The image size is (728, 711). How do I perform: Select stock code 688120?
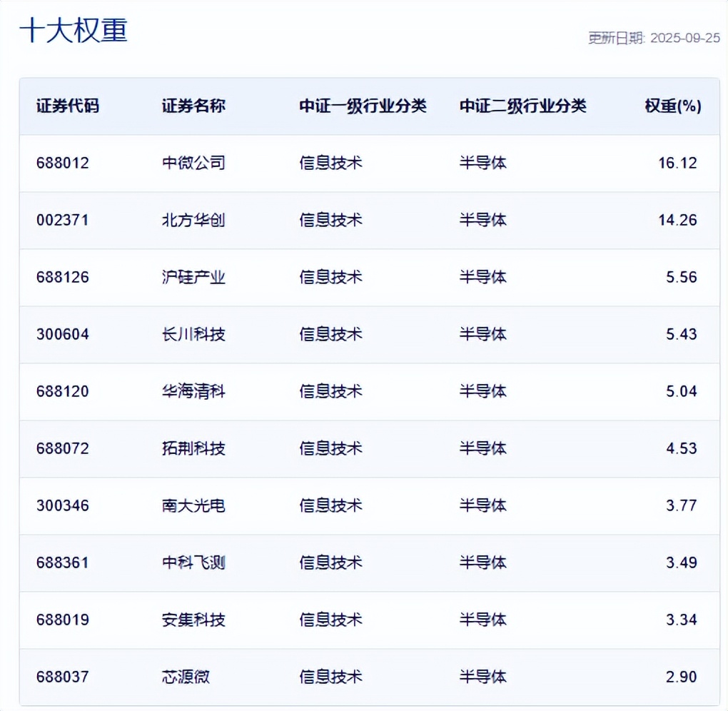click(x=63, y=391)
